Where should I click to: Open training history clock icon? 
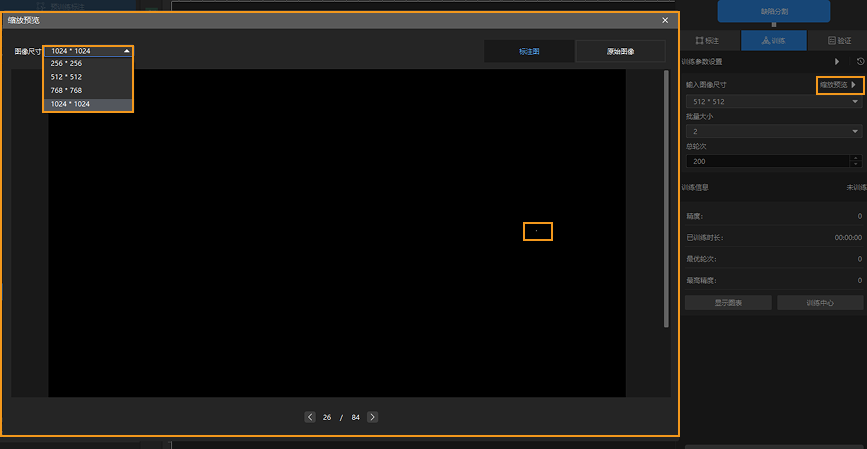[x=860, y=62]
